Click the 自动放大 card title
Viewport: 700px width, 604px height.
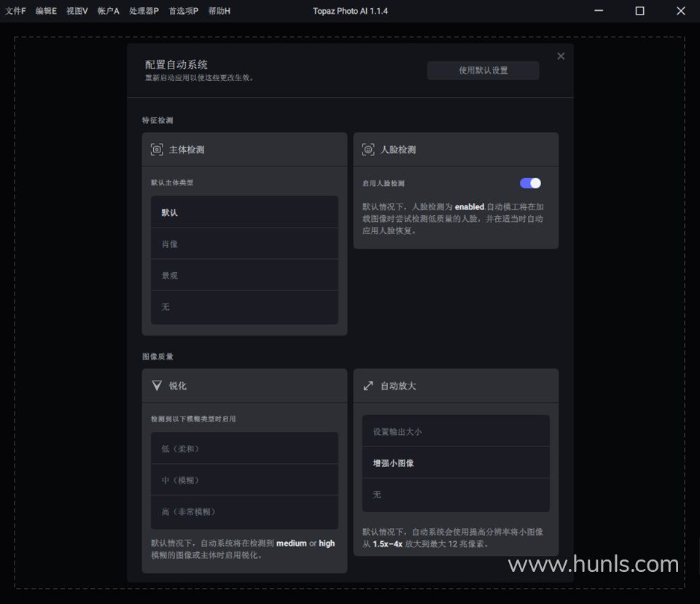[x=398, y=386]
